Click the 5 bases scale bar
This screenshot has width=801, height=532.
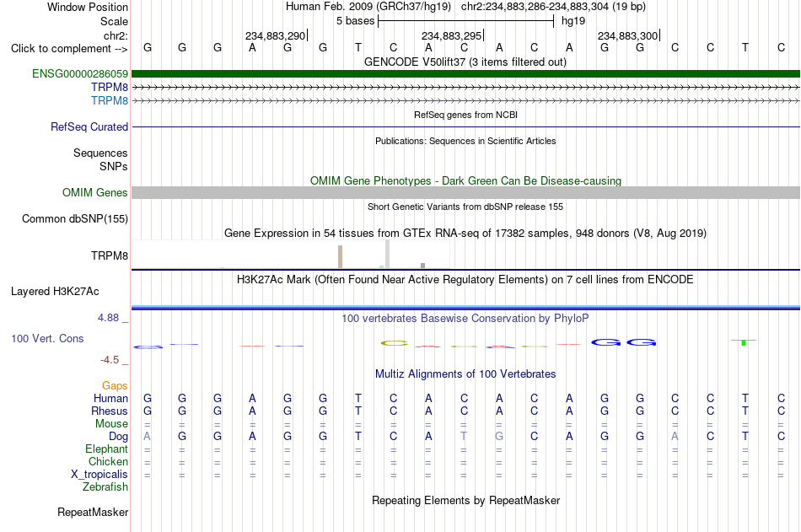point(466,21)
